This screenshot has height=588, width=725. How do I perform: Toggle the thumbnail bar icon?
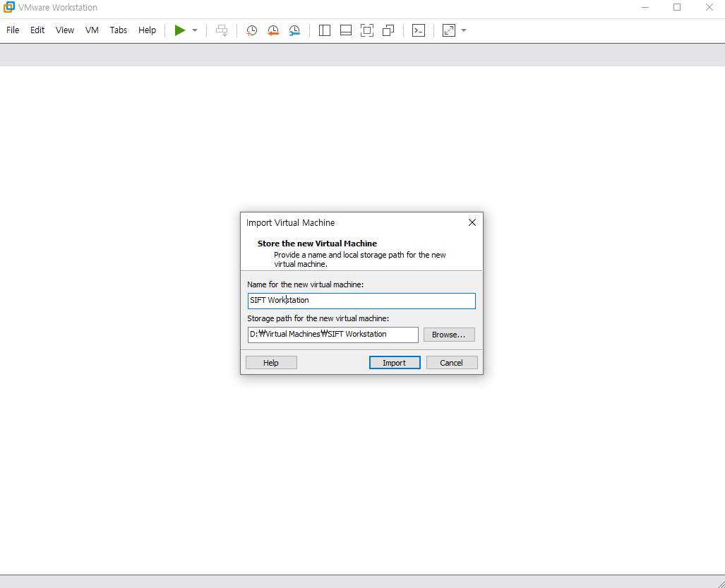point(346,30)
